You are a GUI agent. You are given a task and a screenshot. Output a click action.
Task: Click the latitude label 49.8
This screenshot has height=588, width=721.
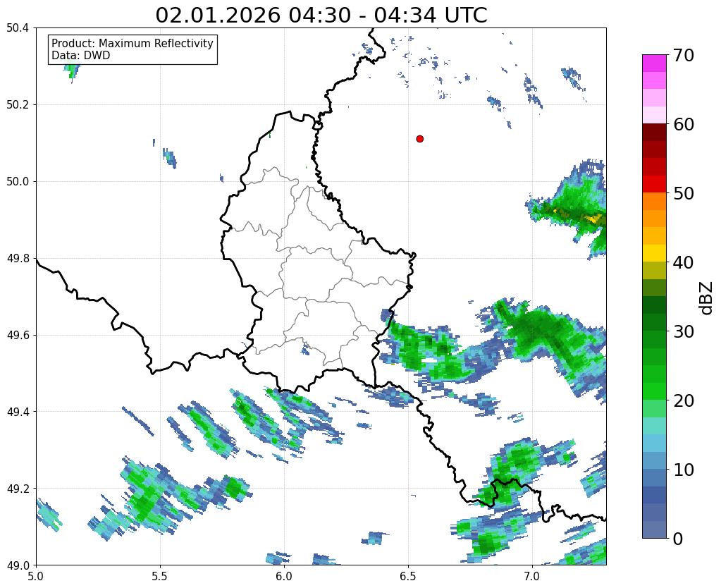(18, 258)
